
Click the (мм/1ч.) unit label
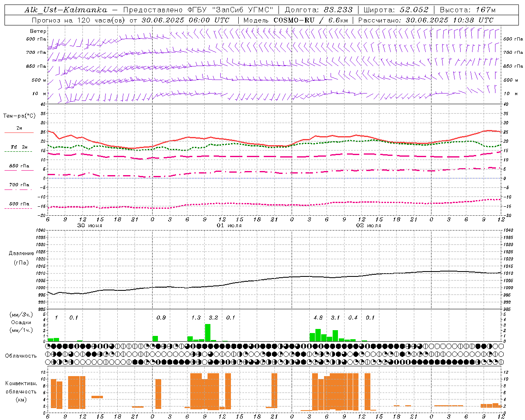point(21,330)
